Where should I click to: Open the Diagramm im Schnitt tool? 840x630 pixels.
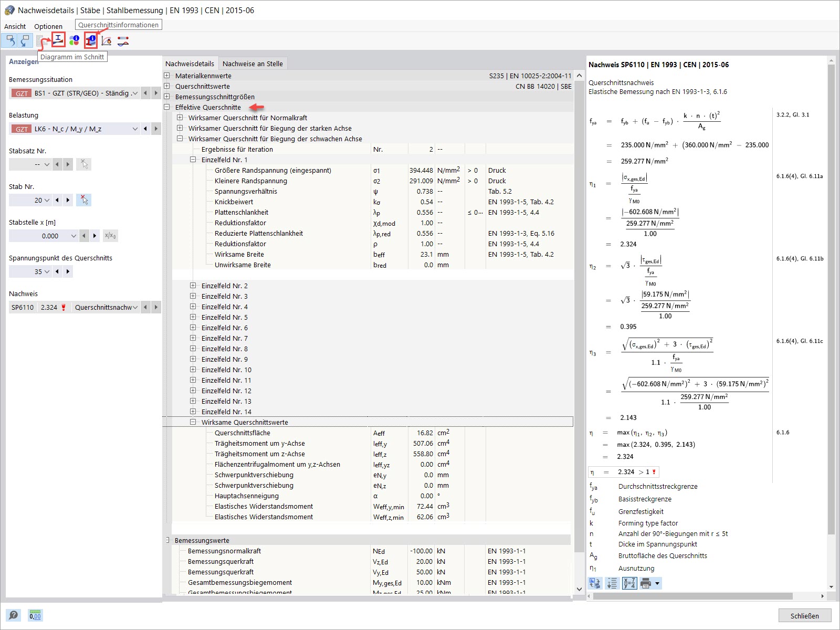pyautogui.click(x=58, y=40)
